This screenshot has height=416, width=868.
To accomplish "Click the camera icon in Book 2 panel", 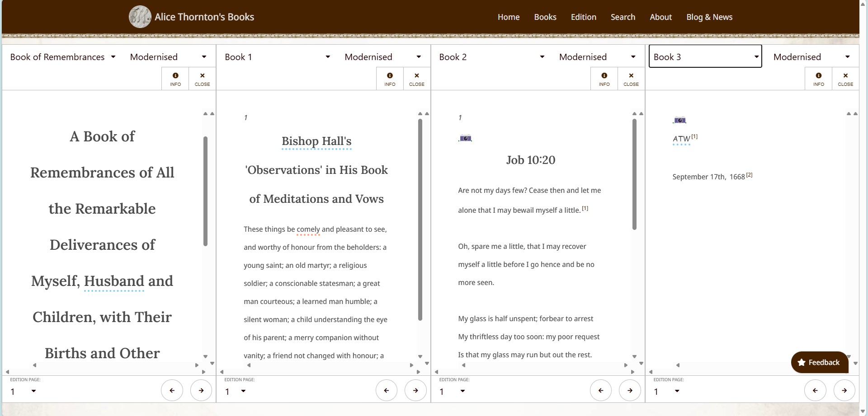I will point(465,138).
